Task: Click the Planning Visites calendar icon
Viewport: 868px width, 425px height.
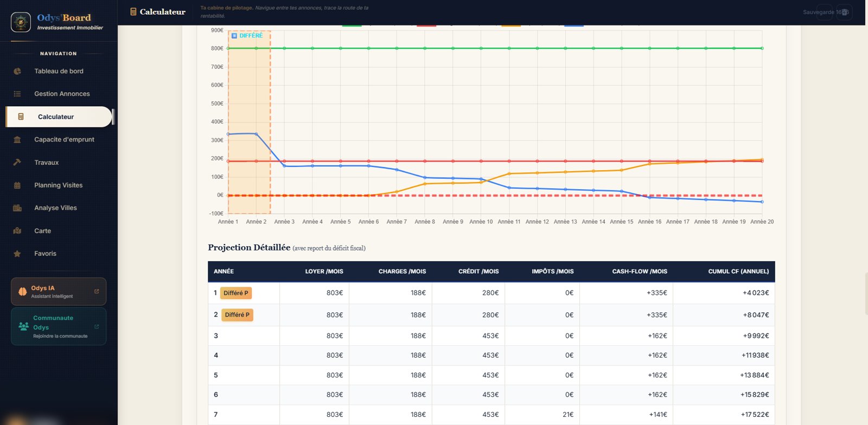Action: 17,185
